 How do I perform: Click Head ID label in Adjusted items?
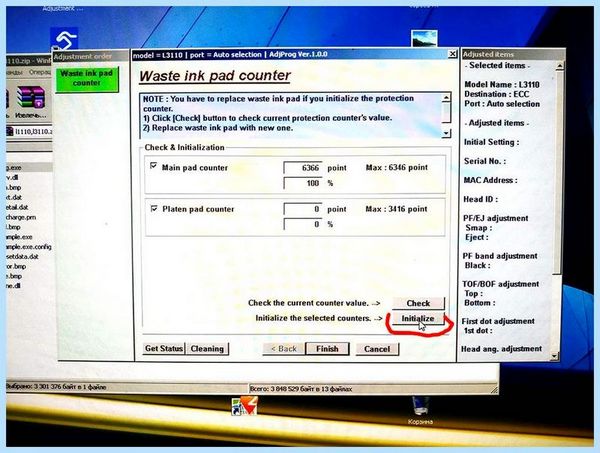coord(481,199)
